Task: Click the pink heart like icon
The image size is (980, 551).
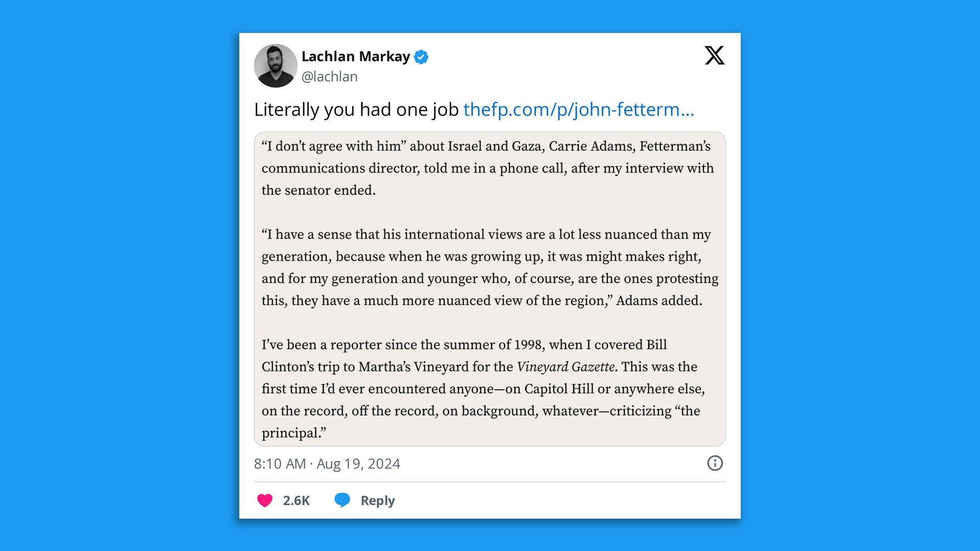Action: [264, 500]
